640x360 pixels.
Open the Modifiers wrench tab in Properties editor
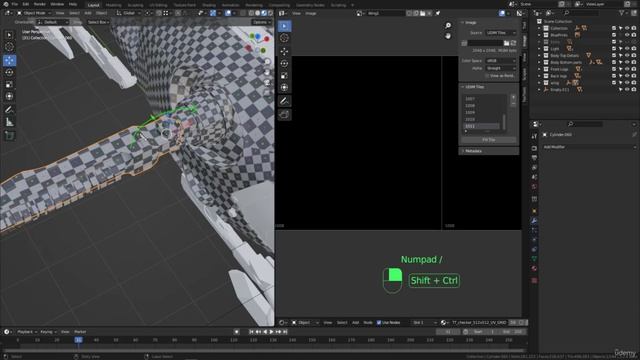534,221
